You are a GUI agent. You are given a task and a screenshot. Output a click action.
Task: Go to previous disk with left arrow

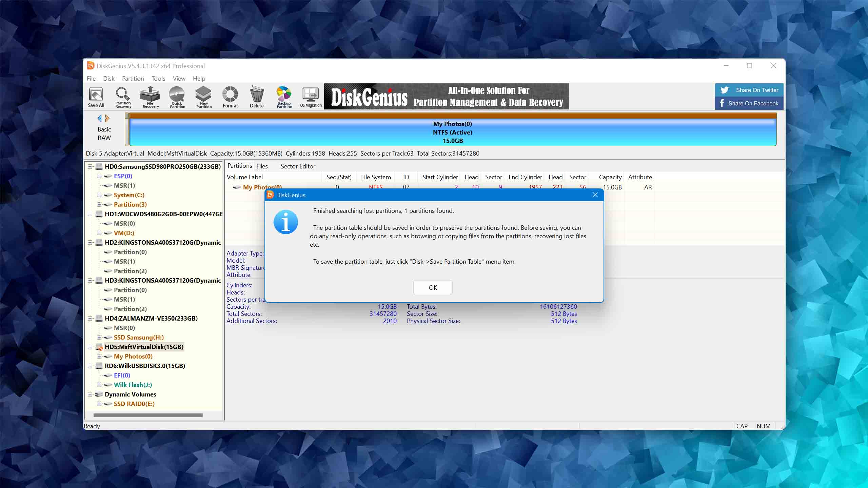99,118
